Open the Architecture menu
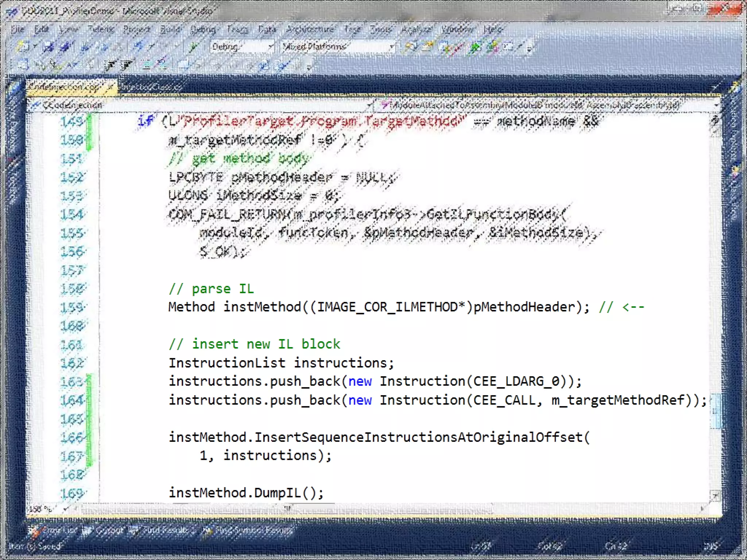Image resolution: width=747 pixels, height=560 pixels. coord(310,29)
